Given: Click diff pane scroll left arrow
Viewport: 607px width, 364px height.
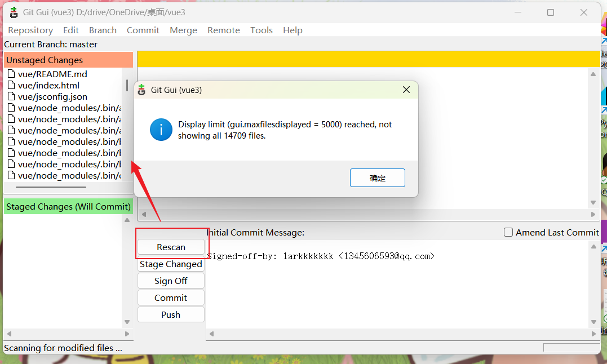Looking at the screenshot, I should (x=144, y=214).
